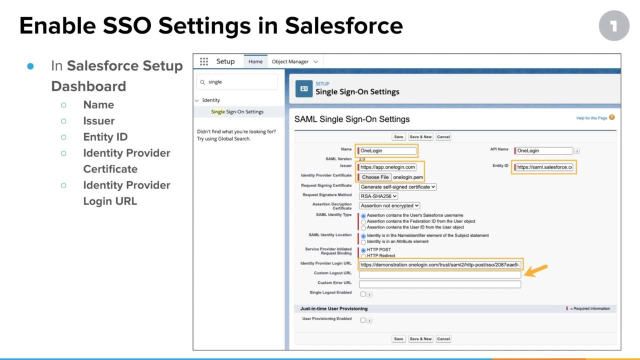The height and width of the screenshot is (360, 640).
Task: Click the bottom Save & New button
Action: tap(420, 339)
